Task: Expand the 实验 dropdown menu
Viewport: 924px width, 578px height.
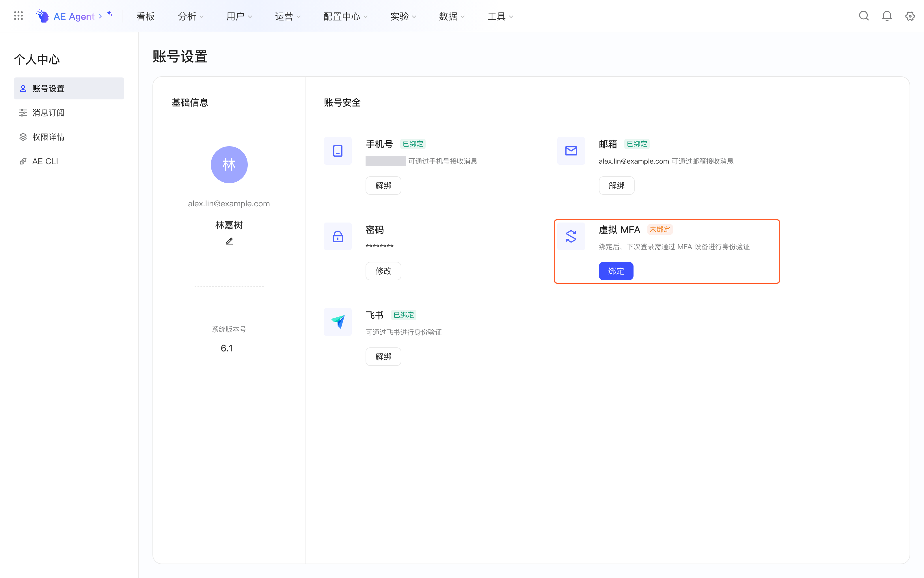Action: 403,16
